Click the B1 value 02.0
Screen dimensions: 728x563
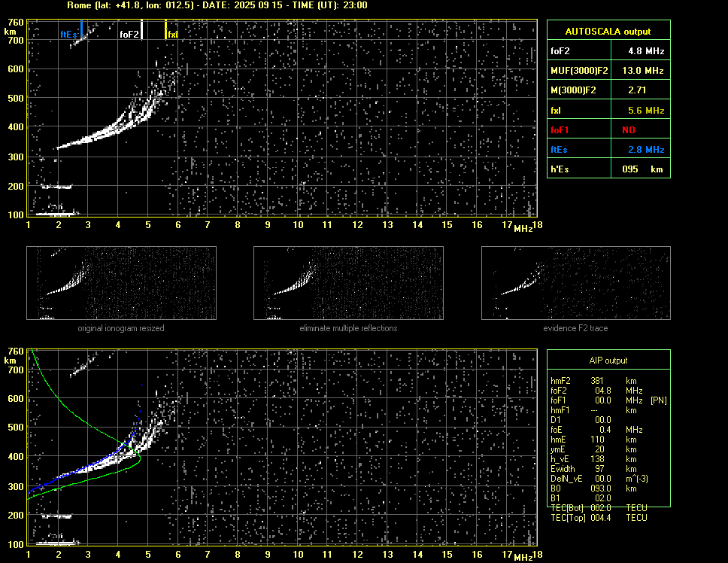[x=603, y=498]
